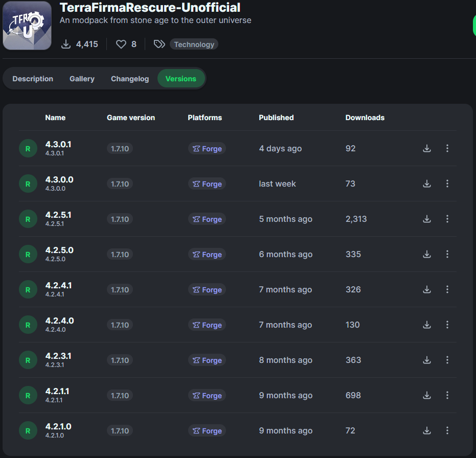Open more options for version 4.2.1.0
This screenshot has width=476, height=458.
click(447, 430)
